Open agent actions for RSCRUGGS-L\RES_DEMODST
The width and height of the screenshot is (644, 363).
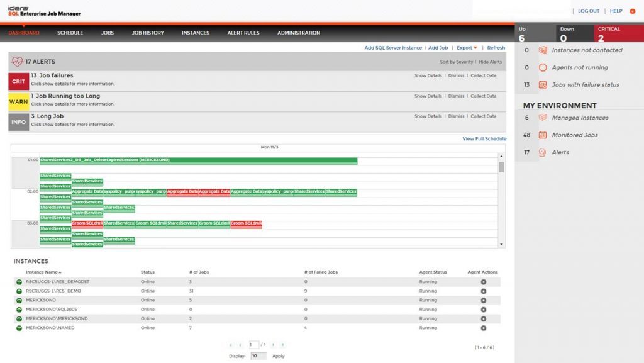click(484, 282)
